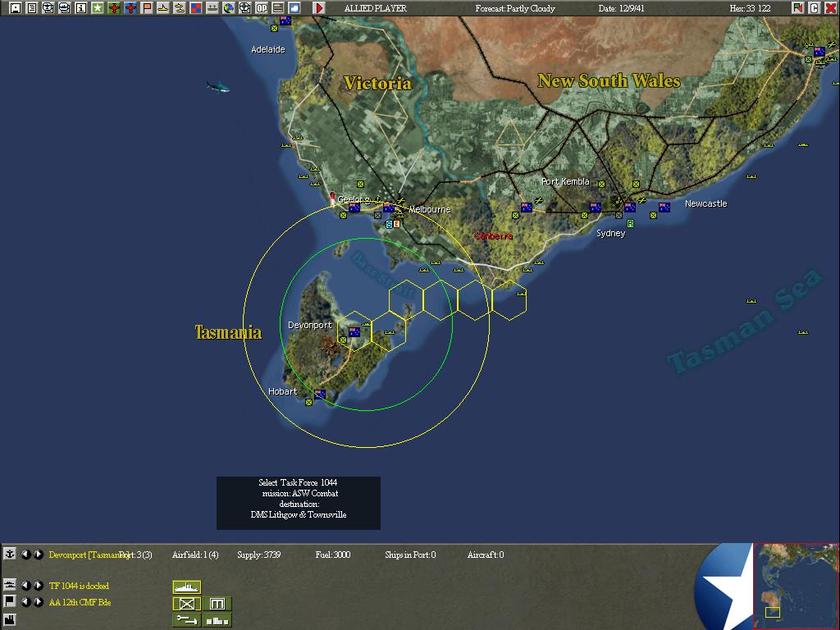Click the 'S' marker near Melbourne

coord(390,225)
